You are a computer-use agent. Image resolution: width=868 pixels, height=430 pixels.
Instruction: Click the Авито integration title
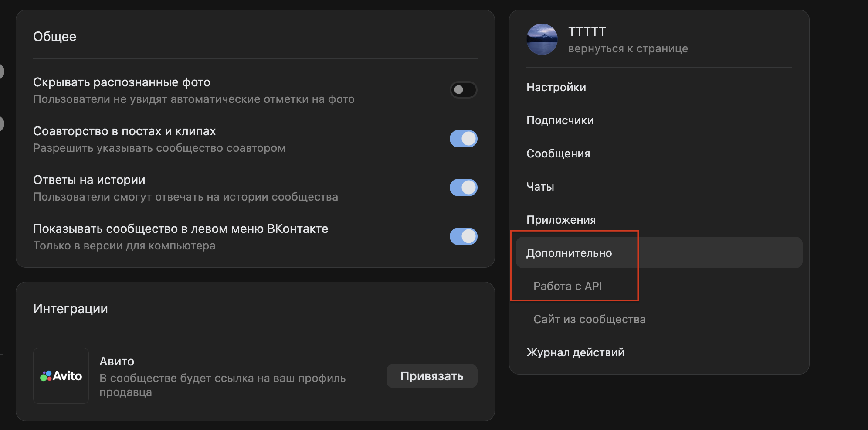coord(117,361)
